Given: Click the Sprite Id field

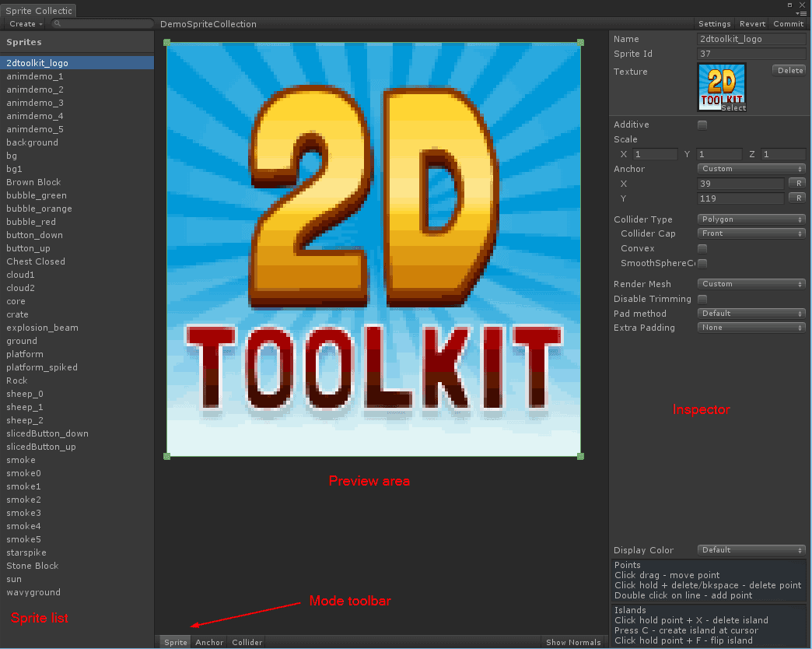Looking at the screenshot, I should [x=751, y=54].
